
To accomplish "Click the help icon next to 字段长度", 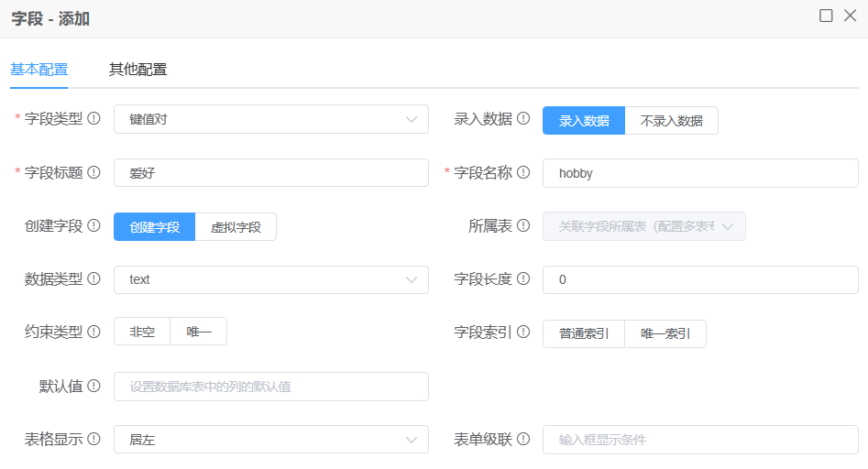I will 523,279.
